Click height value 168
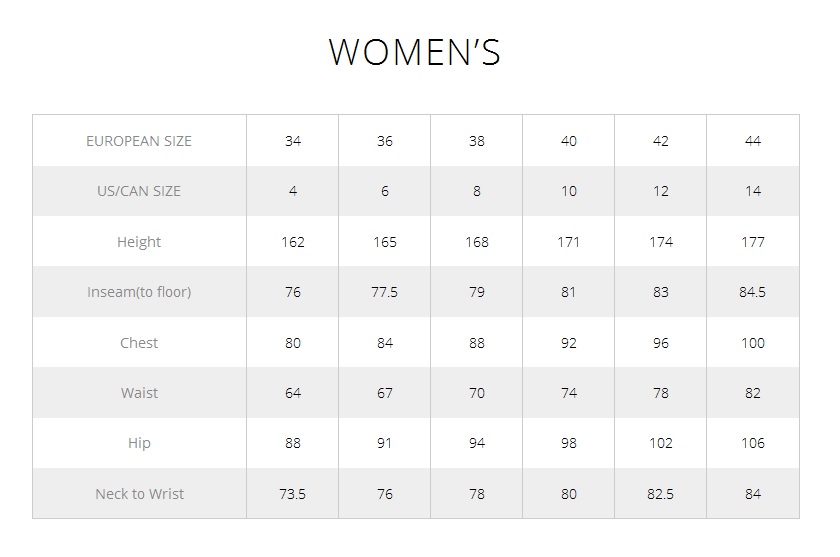Viewport: 840px width, 557px height. coord(477,242)
